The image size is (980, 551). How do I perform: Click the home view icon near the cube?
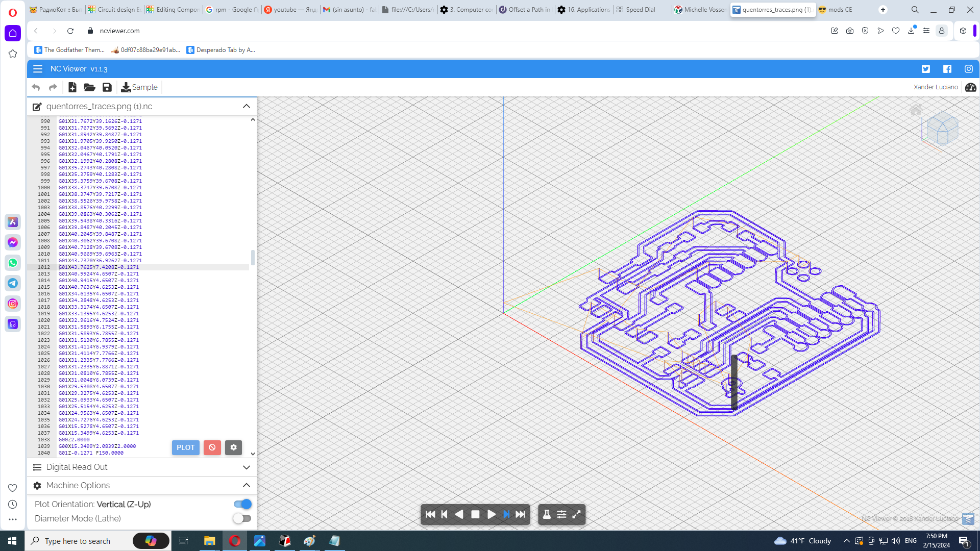coord(916,109)
